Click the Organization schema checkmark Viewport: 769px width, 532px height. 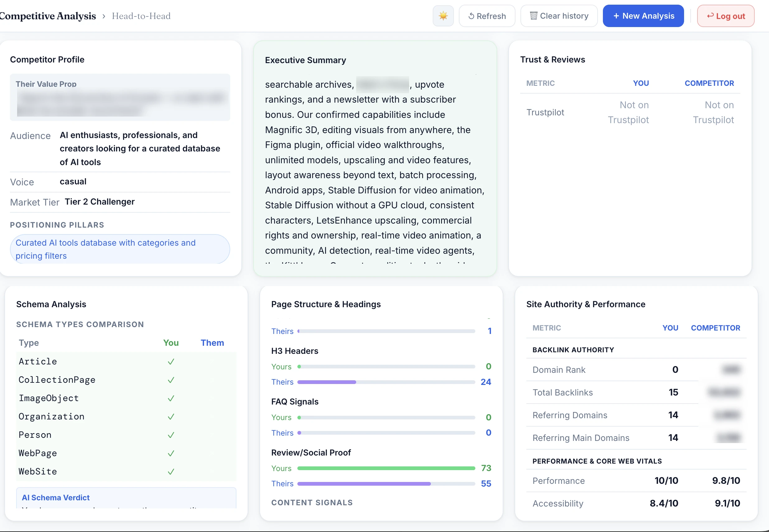point(171,417)
